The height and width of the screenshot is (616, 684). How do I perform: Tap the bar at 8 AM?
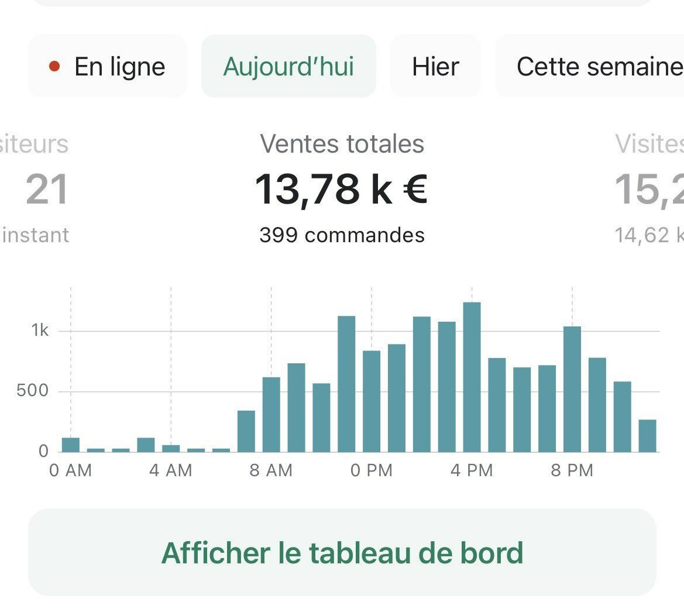pyautogui.click(x=271, y=414)
